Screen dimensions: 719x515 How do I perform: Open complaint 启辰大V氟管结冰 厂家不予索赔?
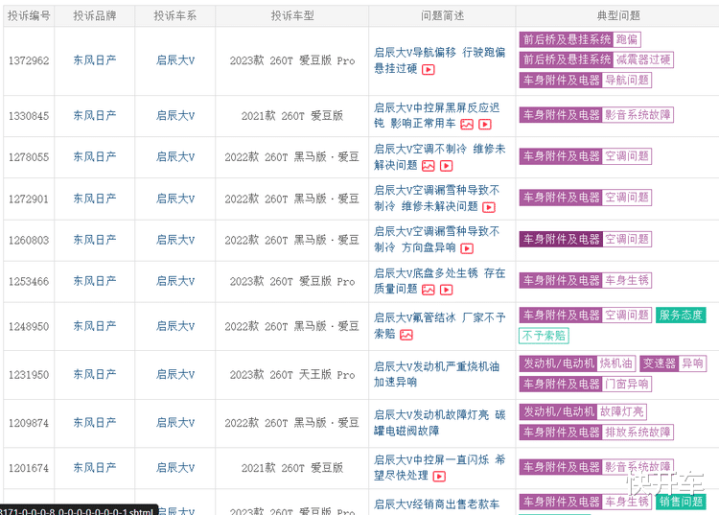coord(439,326)
